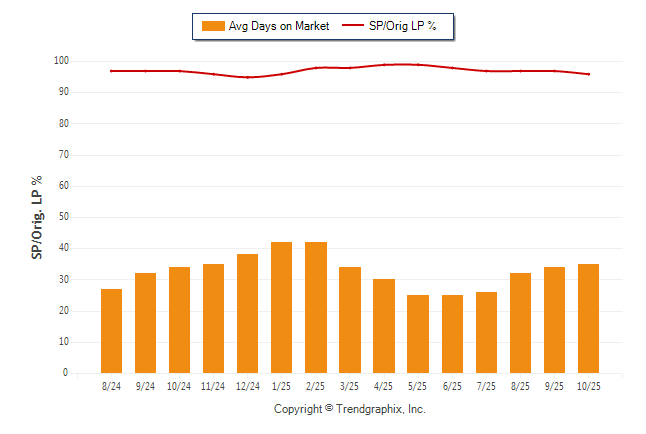Click the 11/24 bar in the chart
Viewport: 646px width, 434px height.
click(213, 318)
